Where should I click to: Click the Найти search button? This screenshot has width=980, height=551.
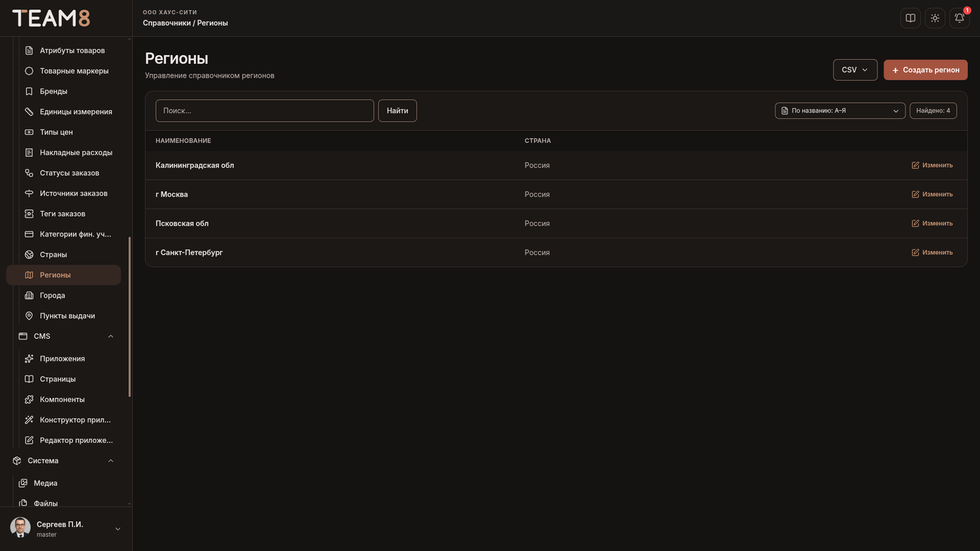397,111
